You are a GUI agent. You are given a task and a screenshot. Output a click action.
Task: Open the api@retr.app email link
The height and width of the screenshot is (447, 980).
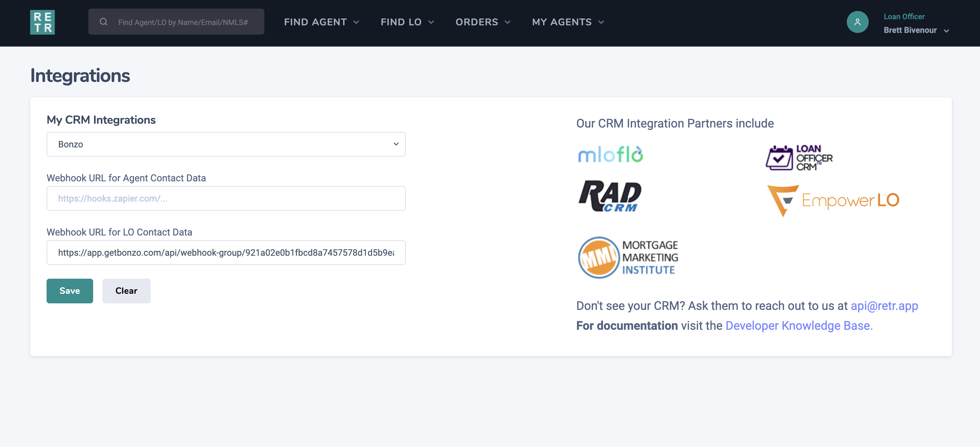coord(884,305)
